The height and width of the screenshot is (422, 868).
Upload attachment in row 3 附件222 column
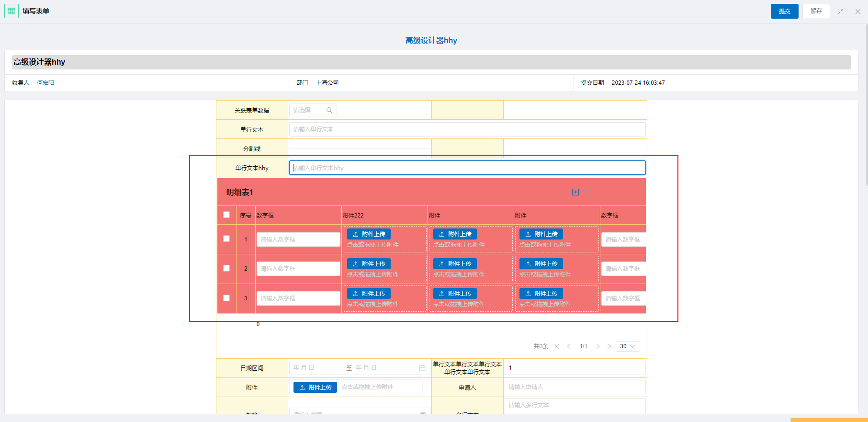tap(369, 294)
